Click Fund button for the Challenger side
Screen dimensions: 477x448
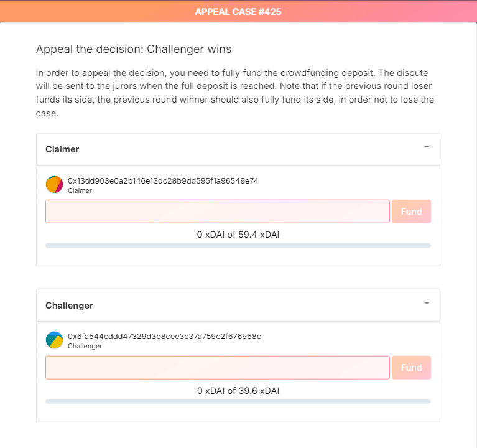click(411, 368)
